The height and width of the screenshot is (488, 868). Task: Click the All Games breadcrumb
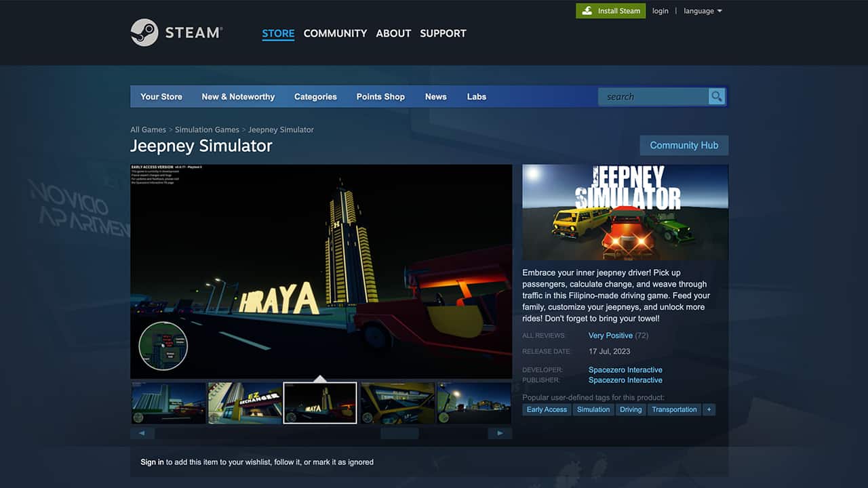pos(148,129)
